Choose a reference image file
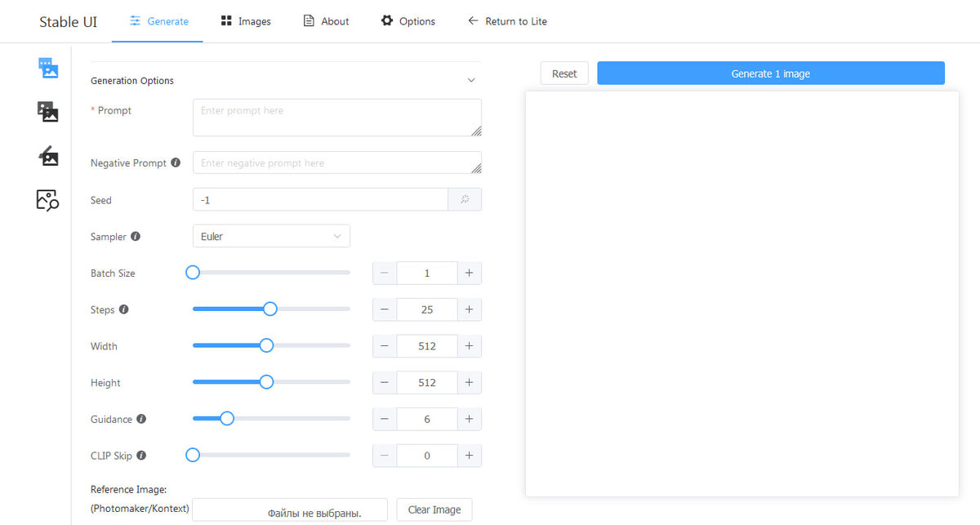 (x=290, y=510)
